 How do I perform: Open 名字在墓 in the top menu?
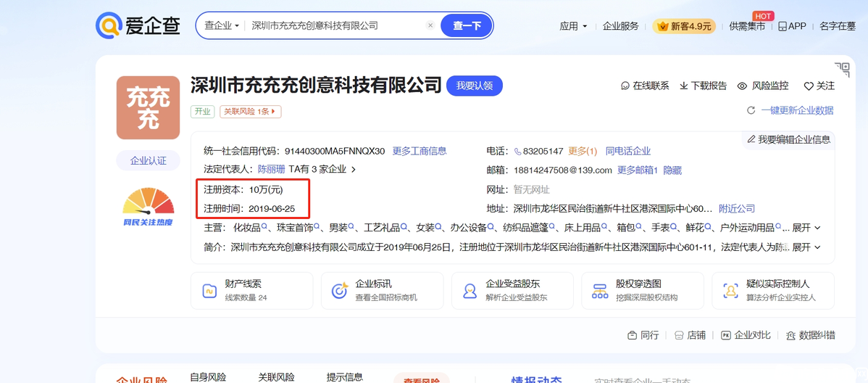838,26
